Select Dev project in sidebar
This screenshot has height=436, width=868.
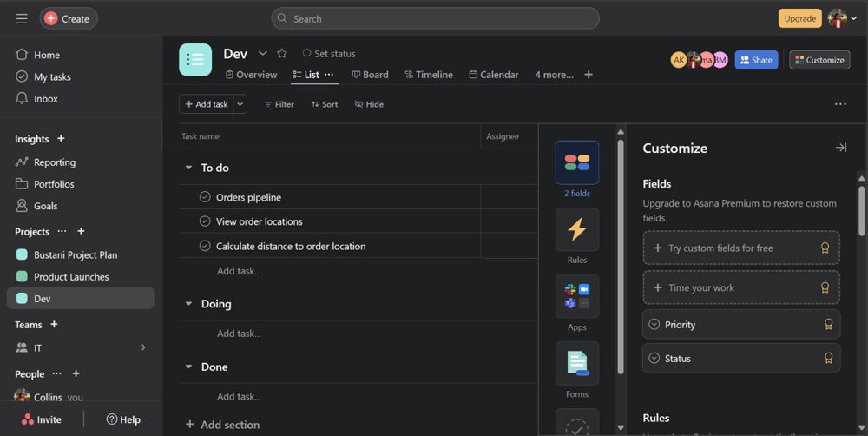[x=81, y=298]
